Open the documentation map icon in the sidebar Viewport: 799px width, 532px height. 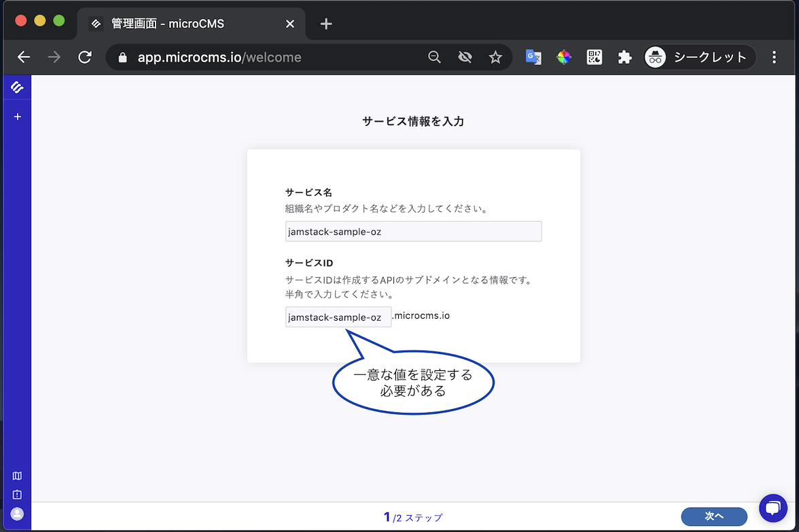[17, 476]
